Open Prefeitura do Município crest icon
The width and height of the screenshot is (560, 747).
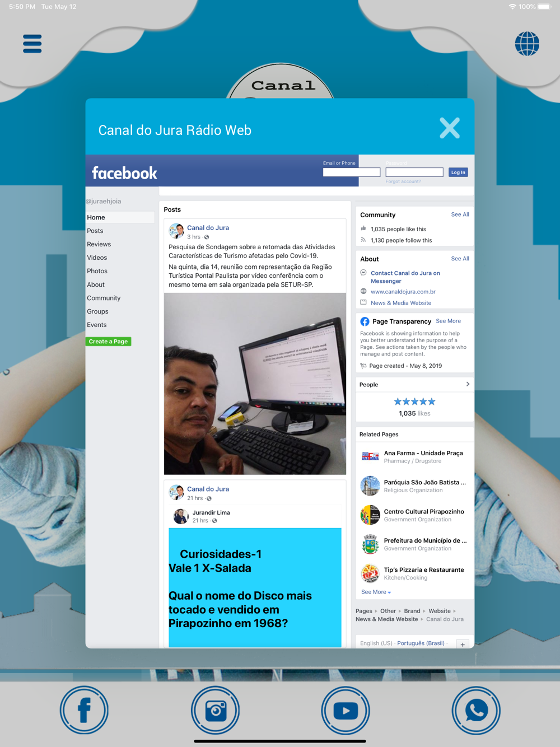370,544
